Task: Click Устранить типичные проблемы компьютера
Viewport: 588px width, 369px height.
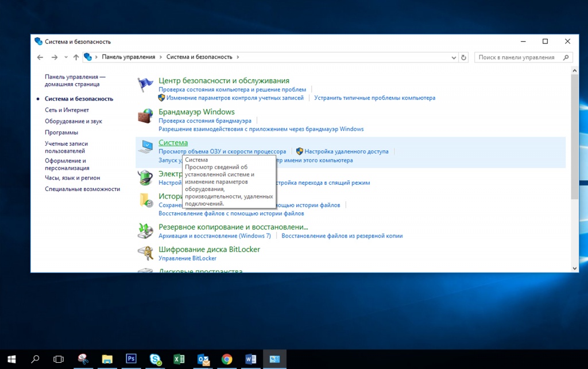Action: (x=374, y=98)
